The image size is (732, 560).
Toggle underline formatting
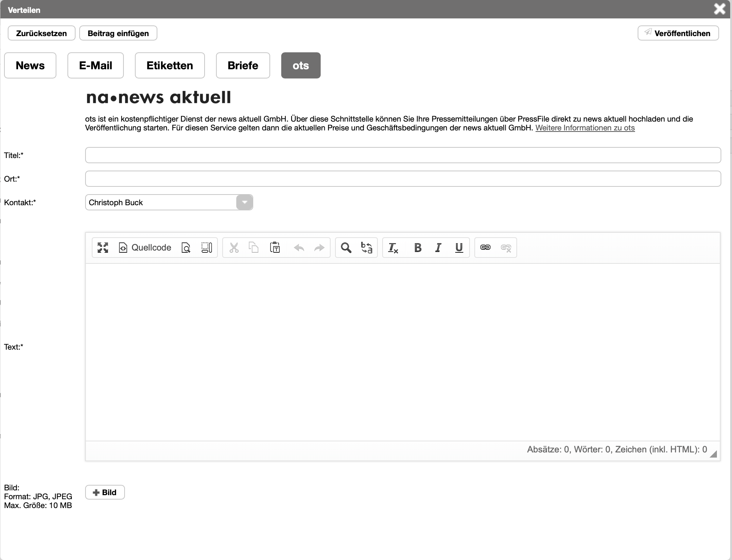459,248
